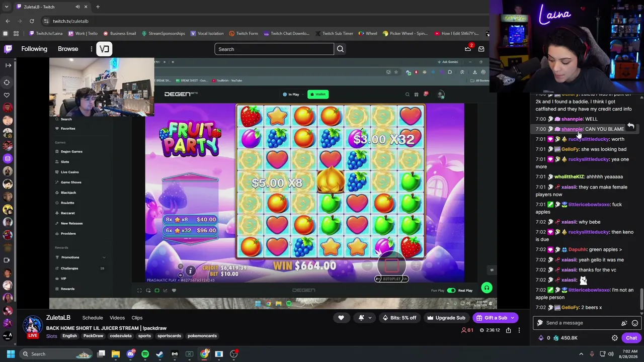Focus the Twitch Search input field
Screen dimensions: 644x362
click(x=274, y=49)
